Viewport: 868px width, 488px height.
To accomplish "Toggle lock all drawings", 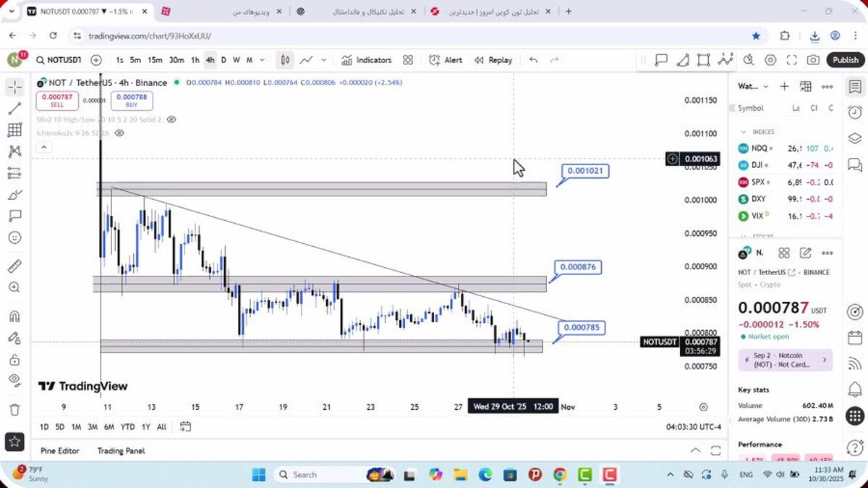I will [14, 359].
